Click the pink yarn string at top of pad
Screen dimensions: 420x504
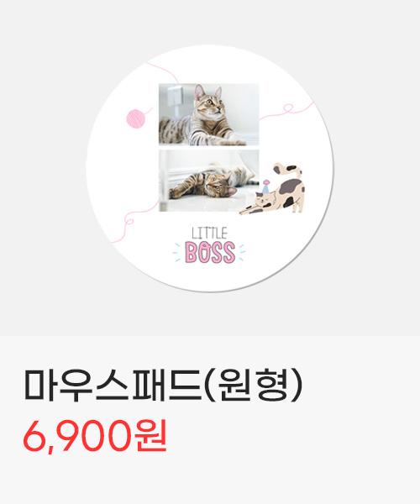162,71
